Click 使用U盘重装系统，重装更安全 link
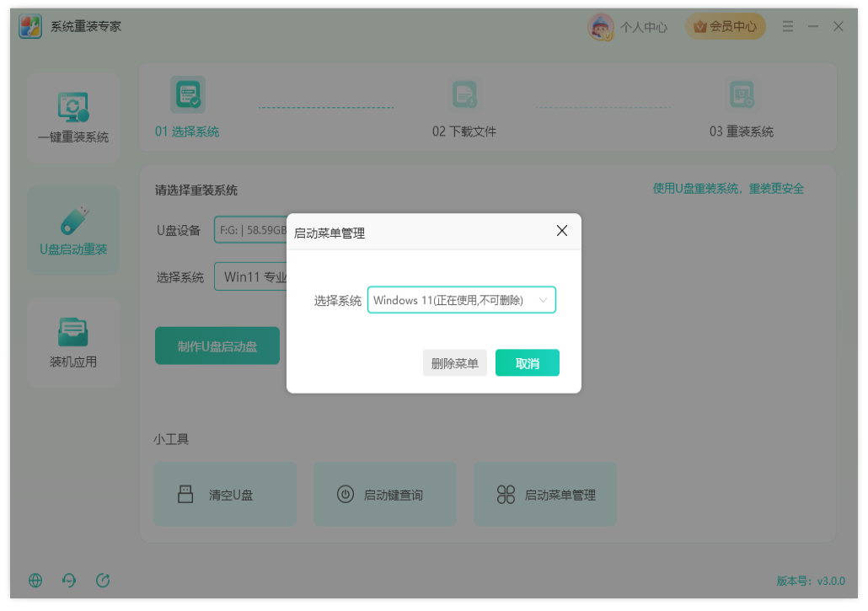 [x=728, y=189]
